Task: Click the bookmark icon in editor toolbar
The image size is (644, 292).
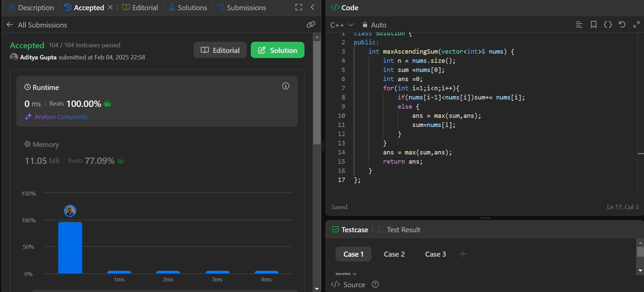Action: pos(594,25)
